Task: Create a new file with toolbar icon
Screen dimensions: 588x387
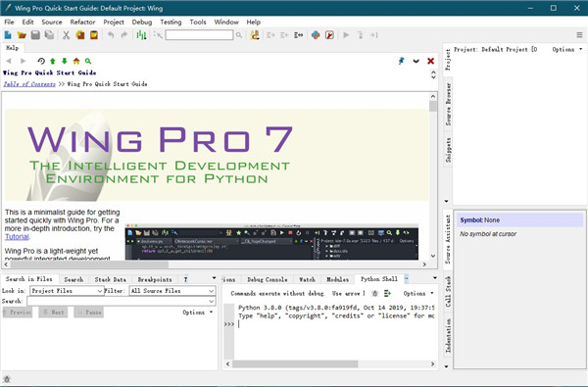Action: (8, 35)
